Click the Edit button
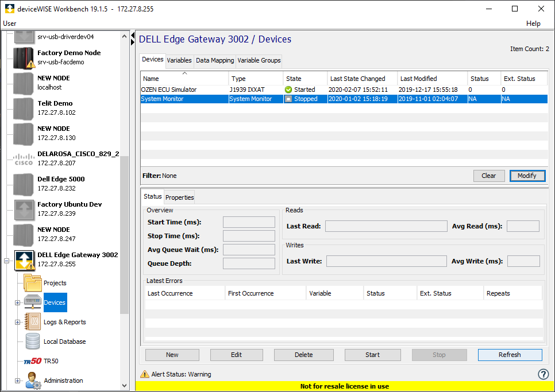The image size is (555, 392). [237, 355]
